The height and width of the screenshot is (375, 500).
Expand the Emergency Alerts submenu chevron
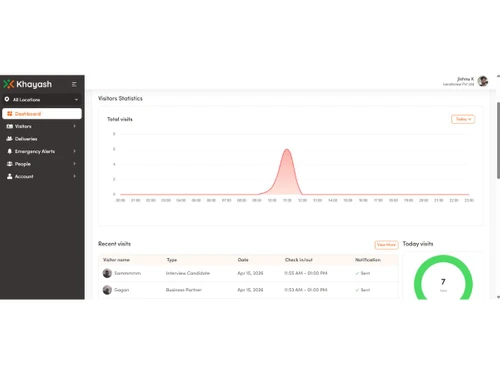tap(74, 151)
